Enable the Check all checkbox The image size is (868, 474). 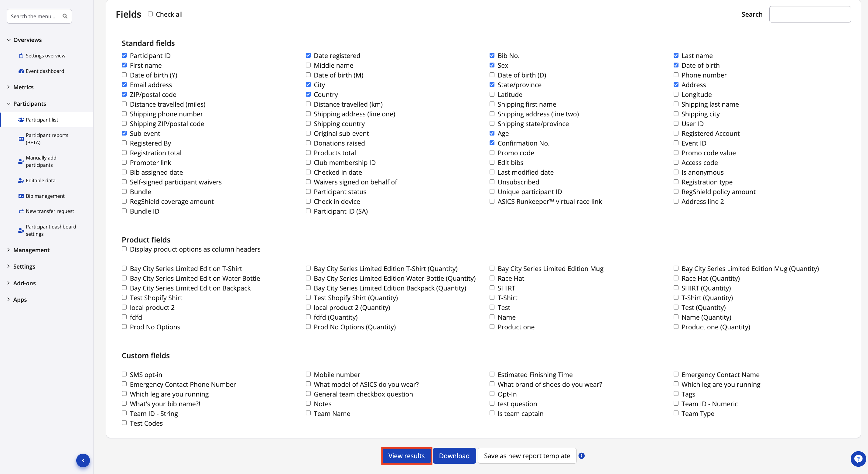coord(150,14)
